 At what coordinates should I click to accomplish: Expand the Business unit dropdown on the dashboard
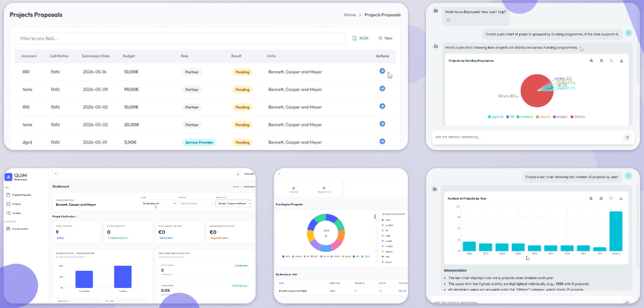(x=233, y=203)
